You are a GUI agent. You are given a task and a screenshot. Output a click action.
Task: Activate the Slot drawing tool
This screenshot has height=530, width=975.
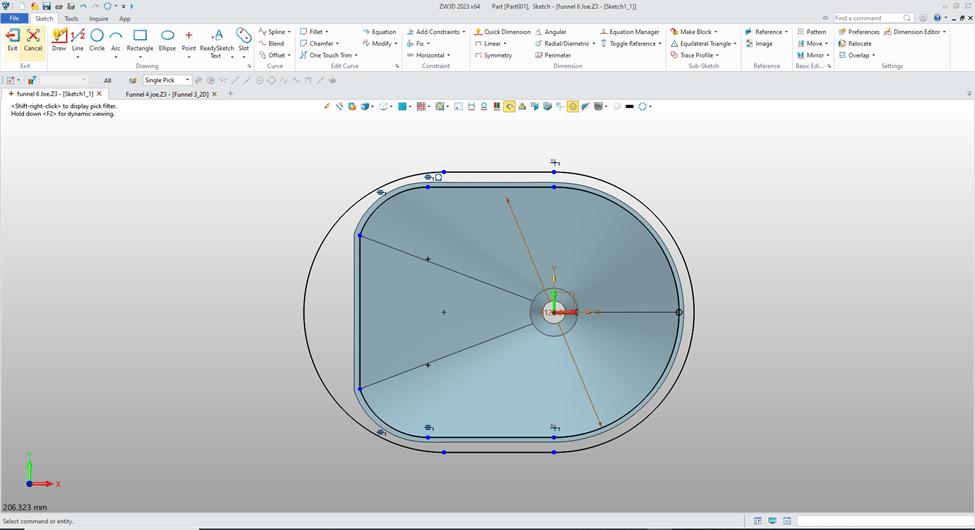click(x=243, y=40)
